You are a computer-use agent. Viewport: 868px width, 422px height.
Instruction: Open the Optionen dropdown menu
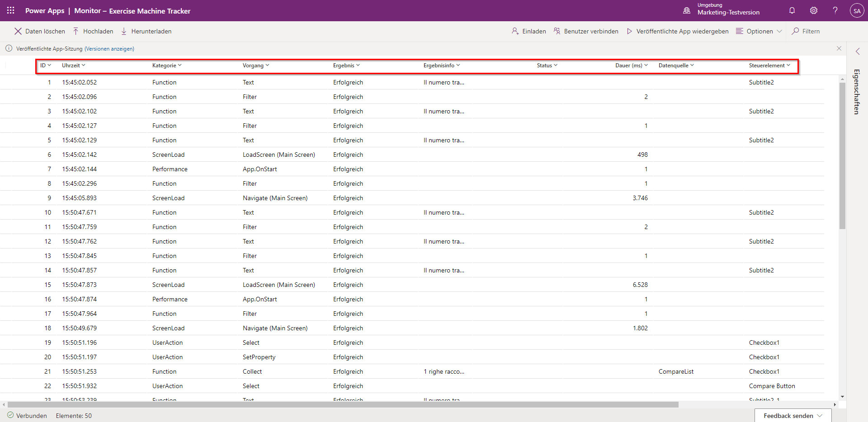pos(759,31)
